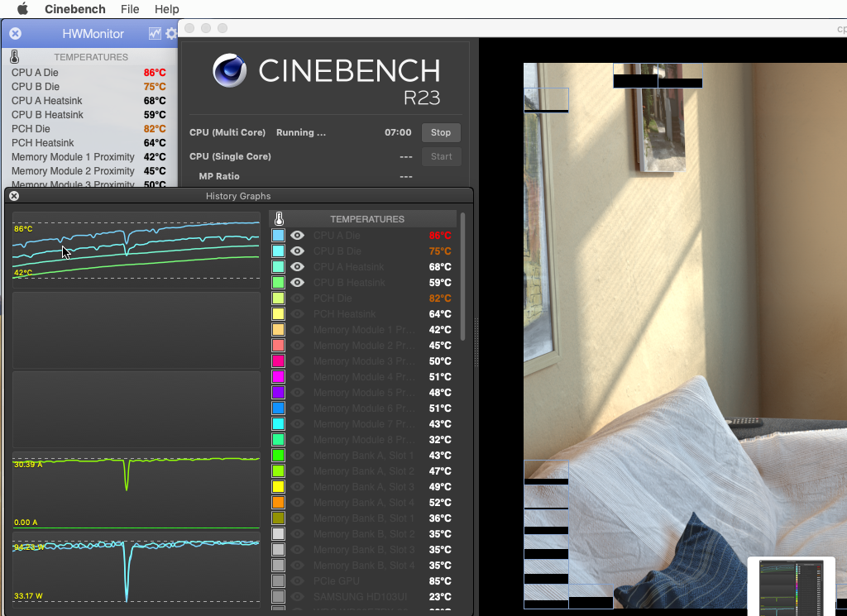Click the MP Ratio label
The width and height of the screenshot is (847, 616).
click(x=218, y=176)
